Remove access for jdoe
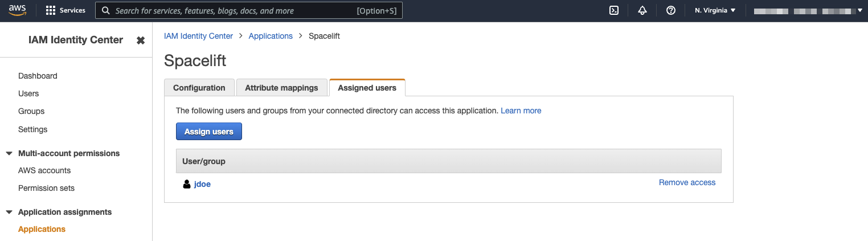The width and height of the screenshot is (868, 241). [687, 182]
